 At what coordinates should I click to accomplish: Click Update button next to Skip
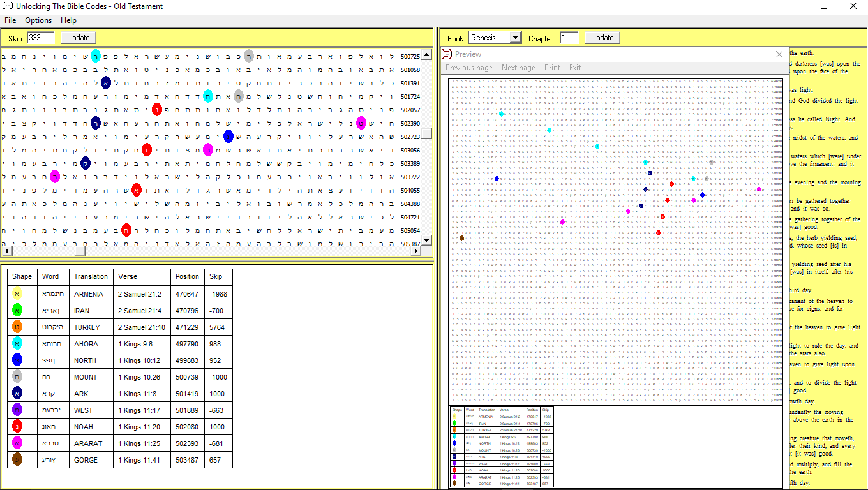[79, 38]
